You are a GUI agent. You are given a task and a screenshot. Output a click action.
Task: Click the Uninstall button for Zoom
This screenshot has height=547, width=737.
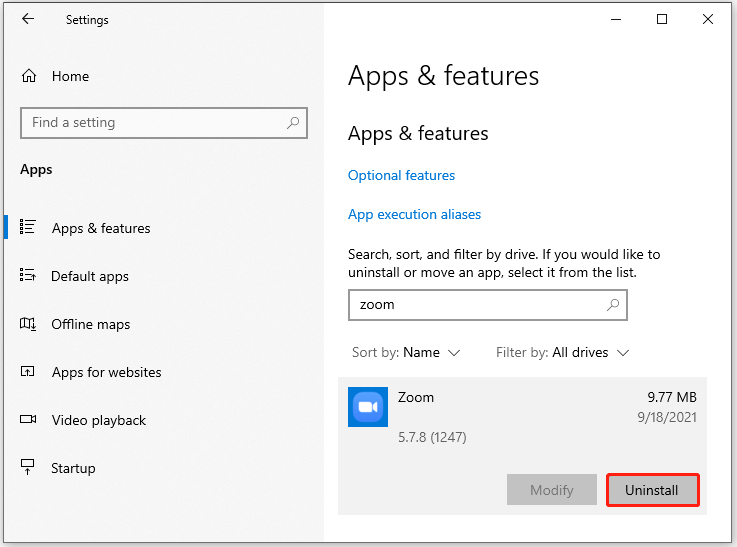point(652,490)
